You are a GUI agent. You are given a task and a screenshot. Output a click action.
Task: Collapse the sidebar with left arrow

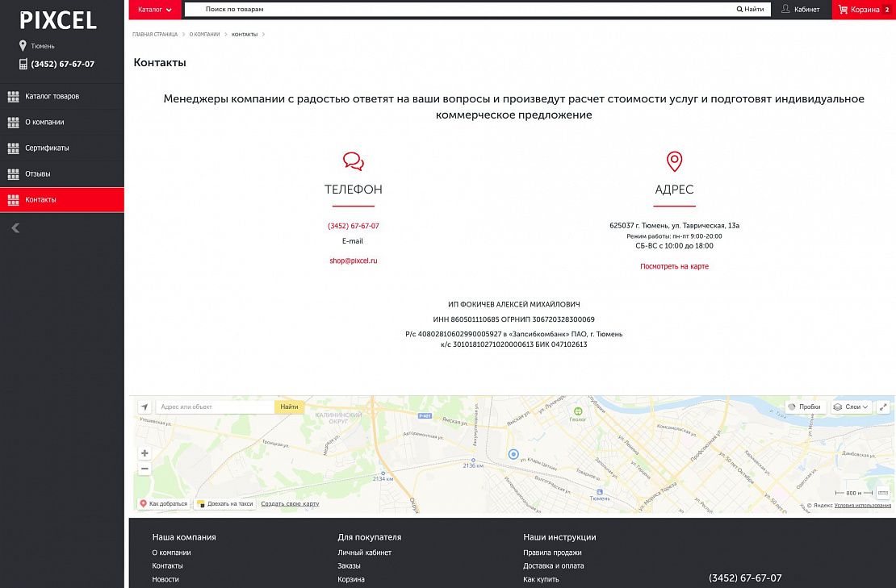pyautogui.click(x=15, y=228)
